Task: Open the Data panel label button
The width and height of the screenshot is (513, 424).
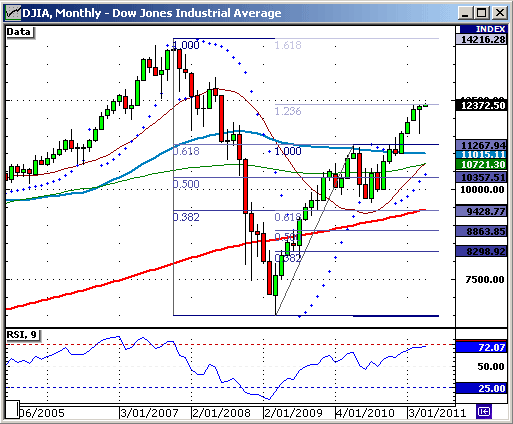Action: point(20,32)
